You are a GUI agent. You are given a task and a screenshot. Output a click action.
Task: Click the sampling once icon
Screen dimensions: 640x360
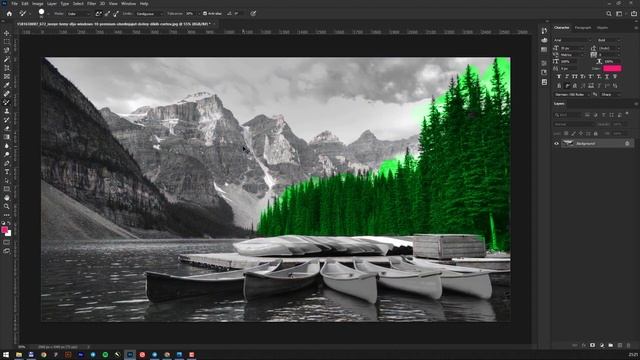click(107, 13)
